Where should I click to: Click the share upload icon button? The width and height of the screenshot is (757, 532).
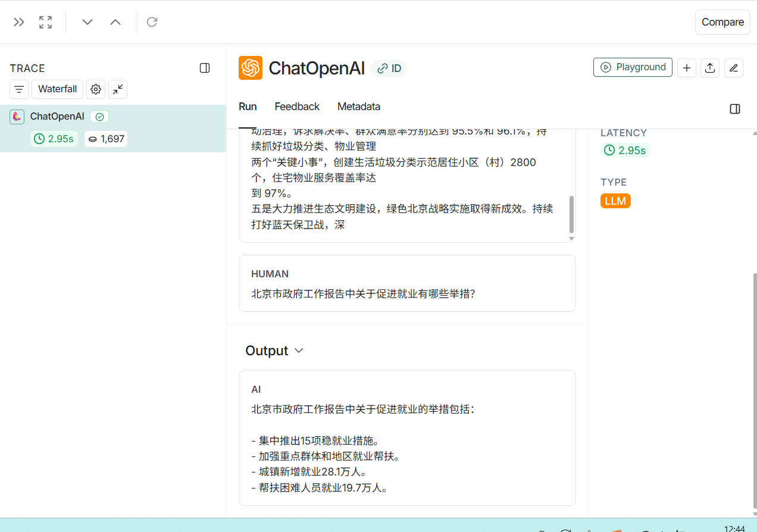[x=710, y=68]
